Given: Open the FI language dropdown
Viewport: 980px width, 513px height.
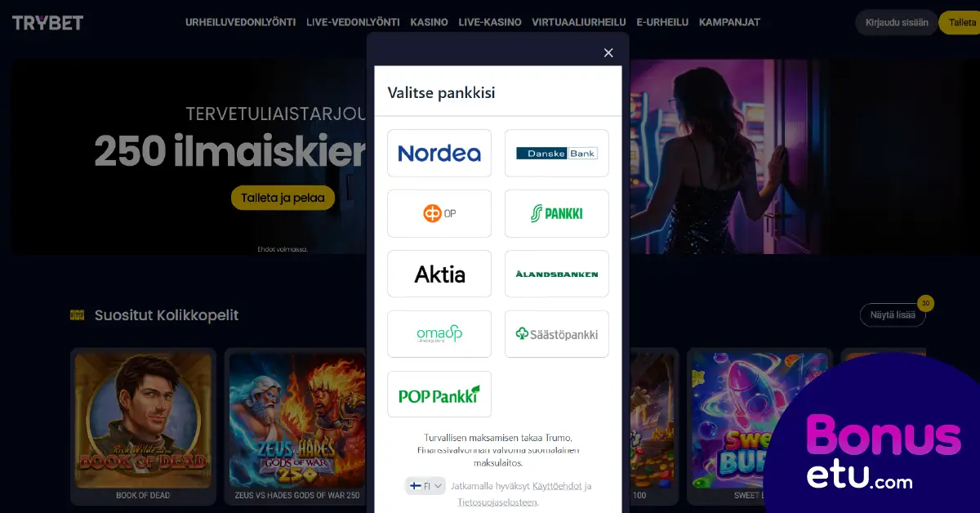Looking at the screenshot, I should click(425, 486).
